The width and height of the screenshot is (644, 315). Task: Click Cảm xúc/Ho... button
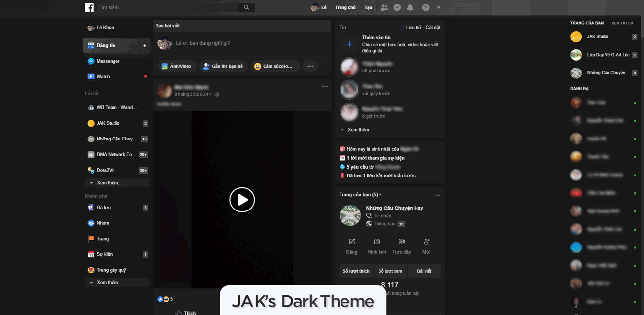tap(275, 66)
